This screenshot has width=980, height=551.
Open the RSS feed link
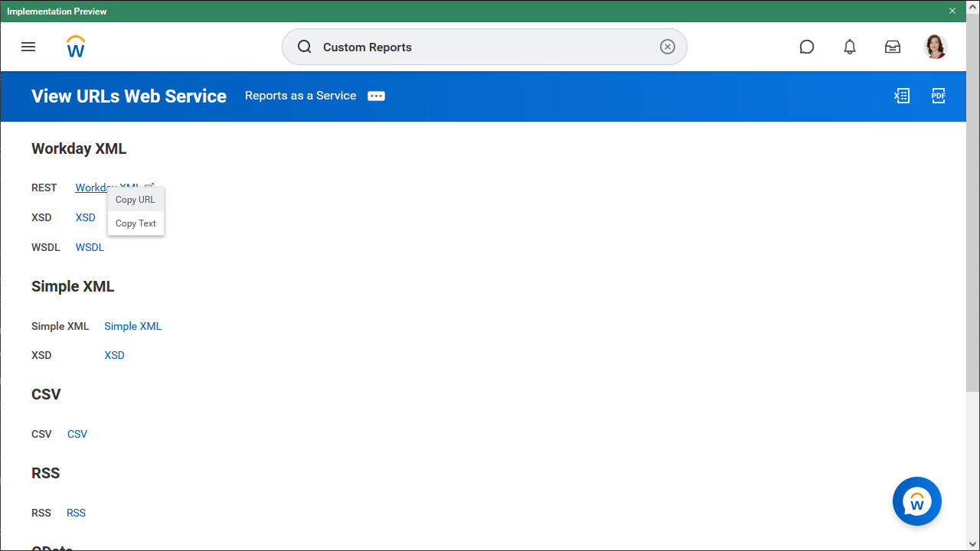(76, 513)
